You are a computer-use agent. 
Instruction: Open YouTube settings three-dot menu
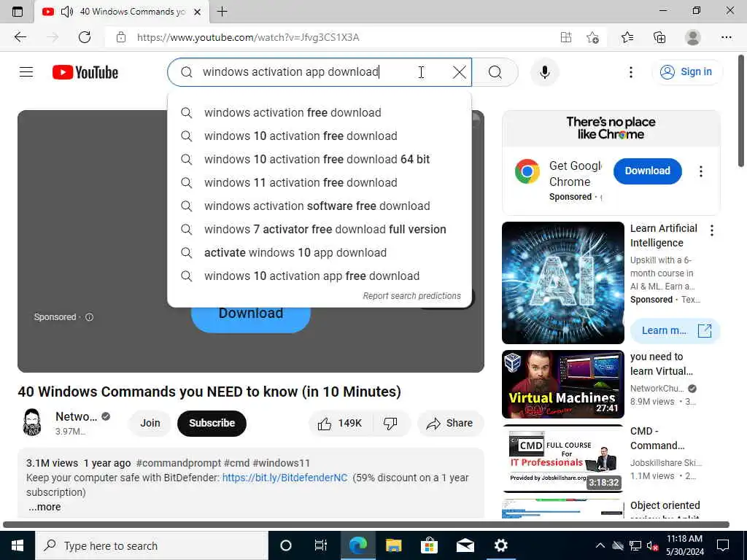631,72
